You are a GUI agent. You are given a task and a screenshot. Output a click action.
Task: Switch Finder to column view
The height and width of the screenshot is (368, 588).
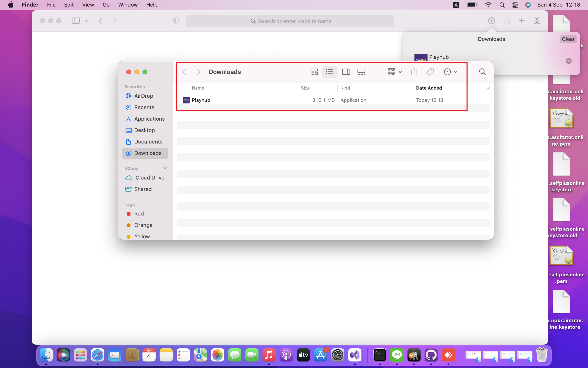coord(346,72)
